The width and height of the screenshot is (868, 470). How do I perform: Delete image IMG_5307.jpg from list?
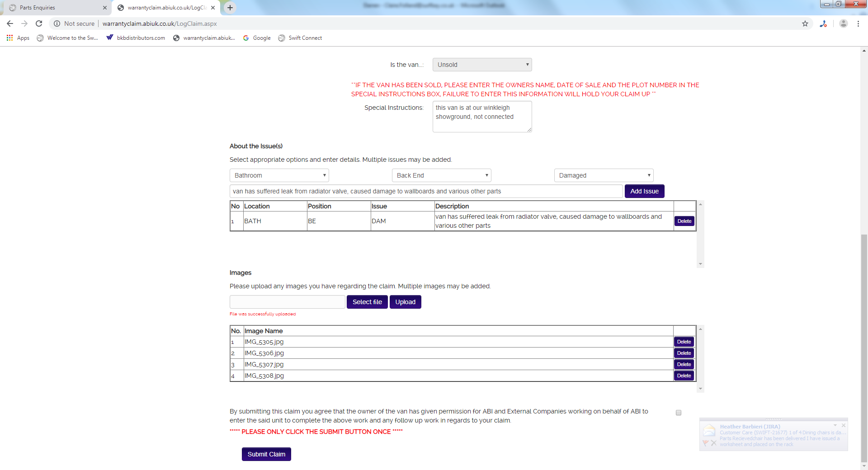tap(684, 364)
